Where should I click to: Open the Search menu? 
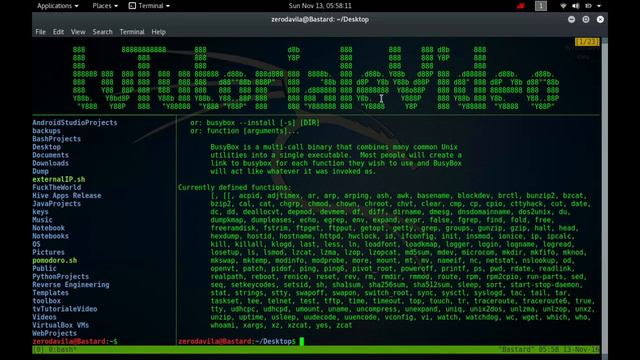coord(102,32)
